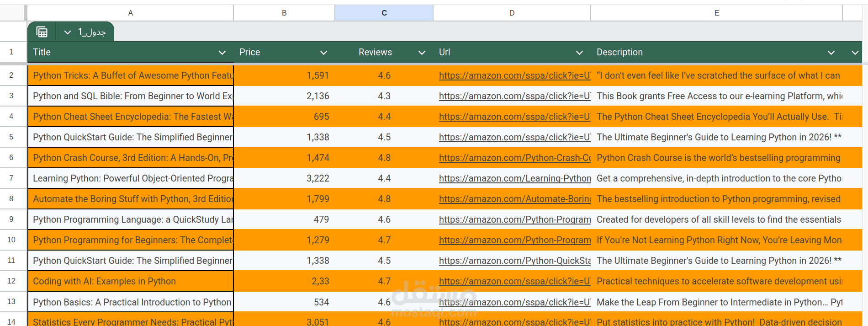Open the Automate-Boring Amazon link

pyautogui.click(x=514, y=199)
